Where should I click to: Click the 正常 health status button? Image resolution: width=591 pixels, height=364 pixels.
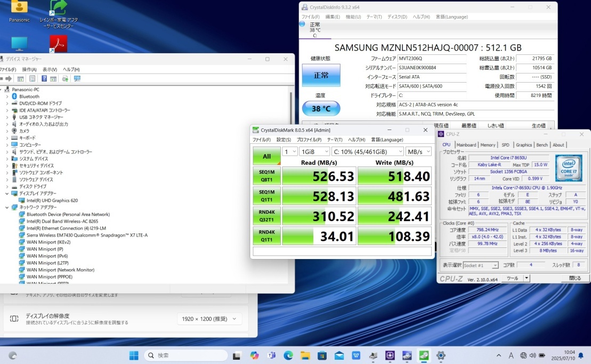click(x=321, y=75)
